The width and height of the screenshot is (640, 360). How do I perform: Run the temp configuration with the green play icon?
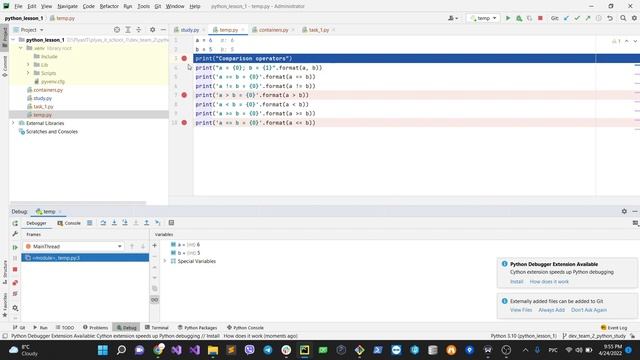click(x=508, y=18)
